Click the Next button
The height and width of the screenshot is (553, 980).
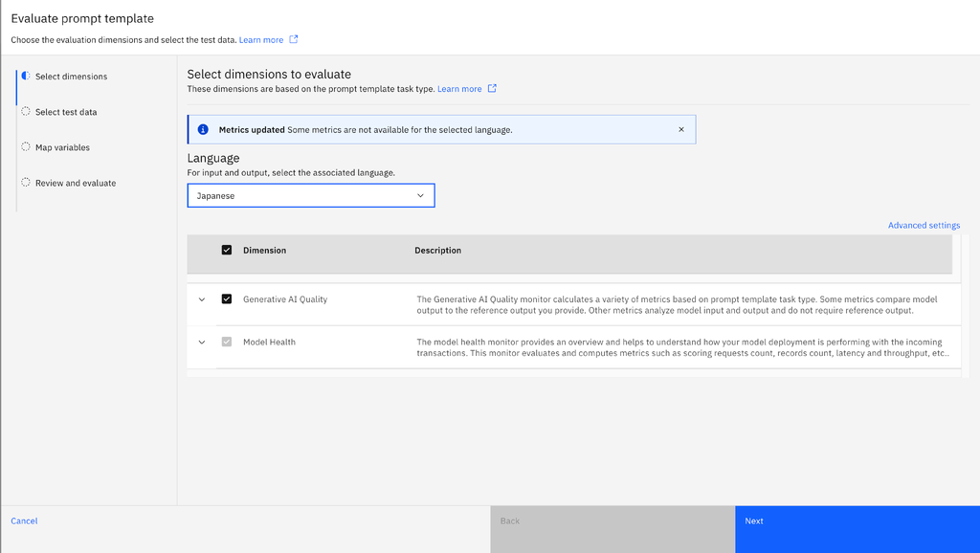click(x=857, y=529)
